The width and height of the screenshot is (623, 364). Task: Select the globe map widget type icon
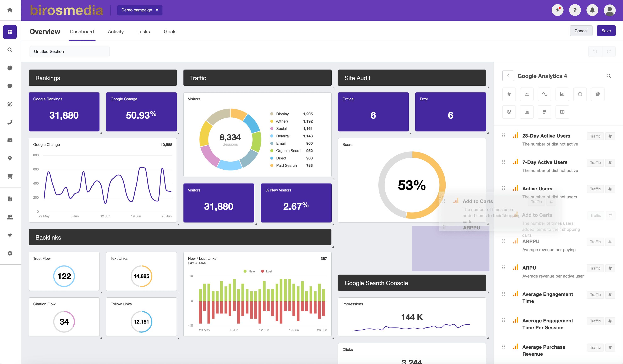tap(509, 112)
